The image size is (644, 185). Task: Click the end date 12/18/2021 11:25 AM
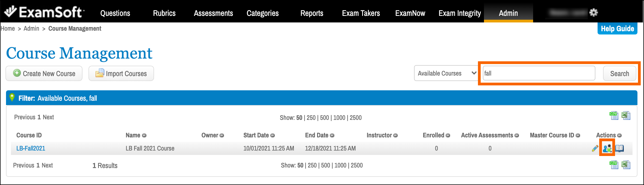pyautogui.click(x=330, y=148)
